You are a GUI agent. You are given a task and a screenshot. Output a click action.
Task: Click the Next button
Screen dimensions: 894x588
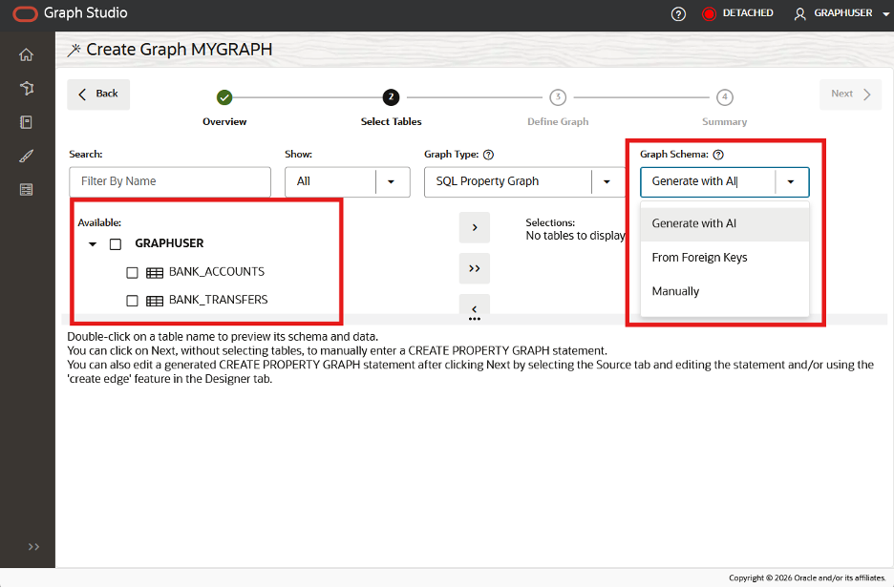(x=850, y=94)
